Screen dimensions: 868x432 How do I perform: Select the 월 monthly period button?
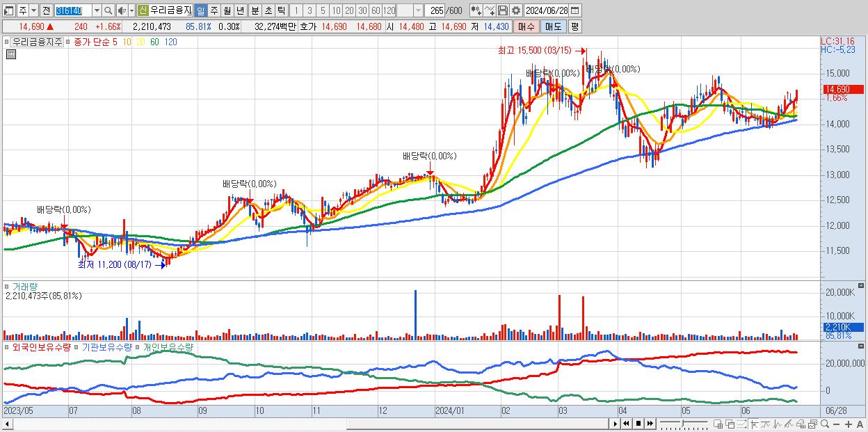point(227,10)
